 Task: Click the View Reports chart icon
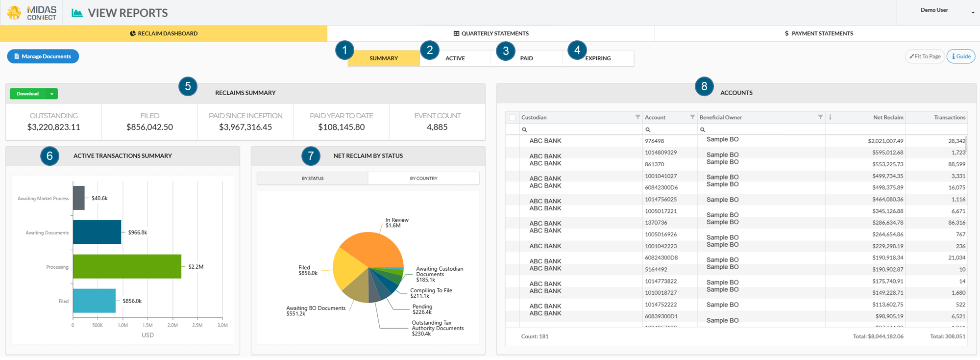point(77,13)
